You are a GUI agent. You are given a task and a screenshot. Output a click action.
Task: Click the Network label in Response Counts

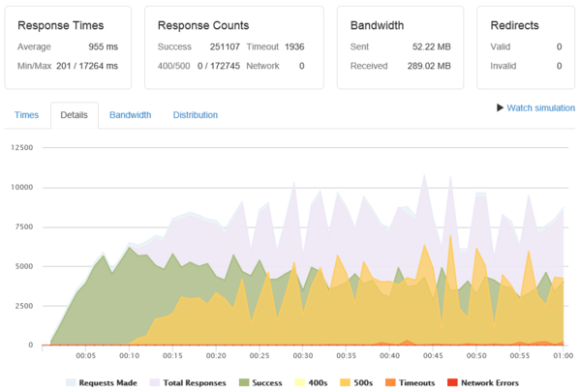pos(262,66)
